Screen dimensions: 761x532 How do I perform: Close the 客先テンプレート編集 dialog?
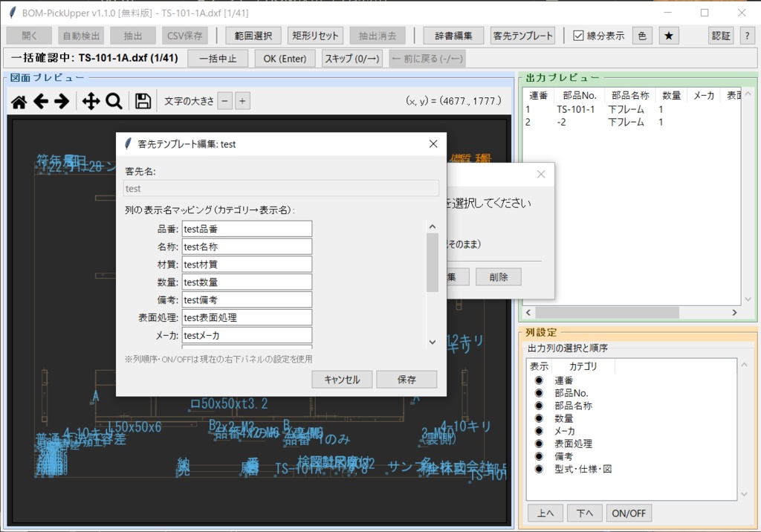433,143
